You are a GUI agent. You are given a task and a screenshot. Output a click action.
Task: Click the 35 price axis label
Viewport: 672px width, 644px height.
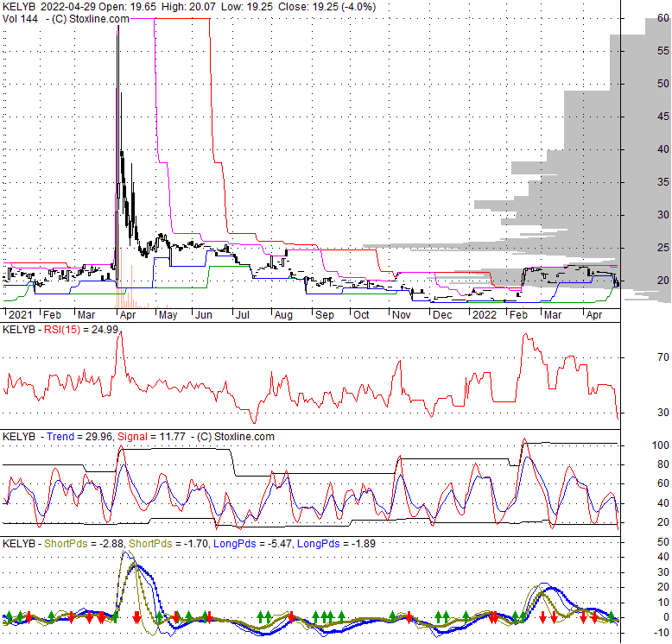(x=663, y=182)
